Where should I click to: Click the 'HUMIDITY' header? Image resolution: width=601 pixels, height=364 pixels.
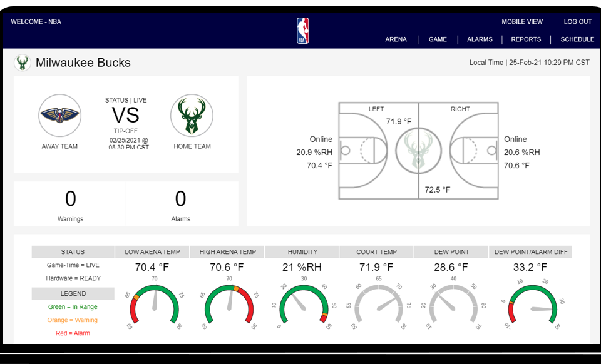pyautogui.click(x=302, y=252)
